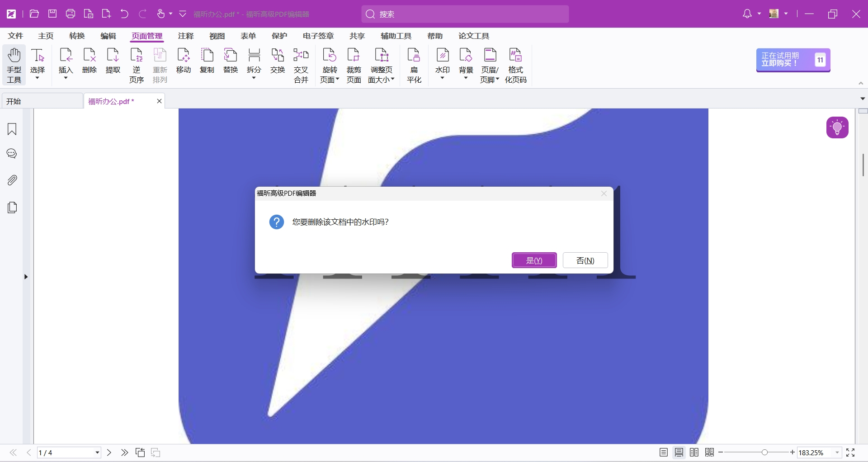Click the 是(Y) button to confirm watermark deletion

[x=534, y=260]
